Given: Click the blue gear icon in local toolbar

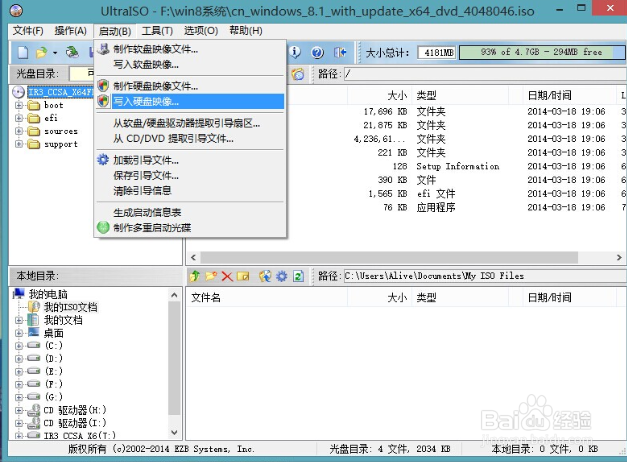Looking at the screenshot, I should pos(282,276).
